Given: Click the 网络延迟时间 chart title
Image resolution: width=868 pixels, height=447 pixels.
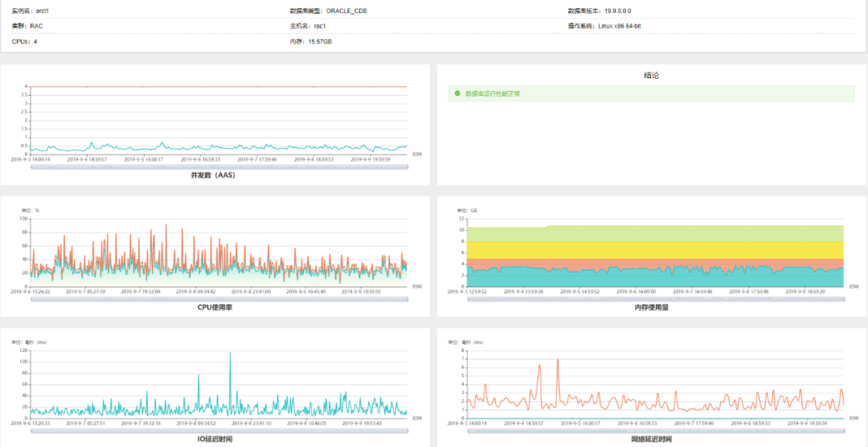Looking at the screenshot, I should click(652, 439).
